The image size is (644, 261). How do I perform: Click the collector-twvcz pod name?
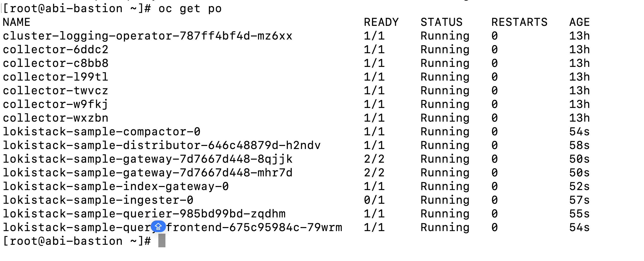point(55,91)
